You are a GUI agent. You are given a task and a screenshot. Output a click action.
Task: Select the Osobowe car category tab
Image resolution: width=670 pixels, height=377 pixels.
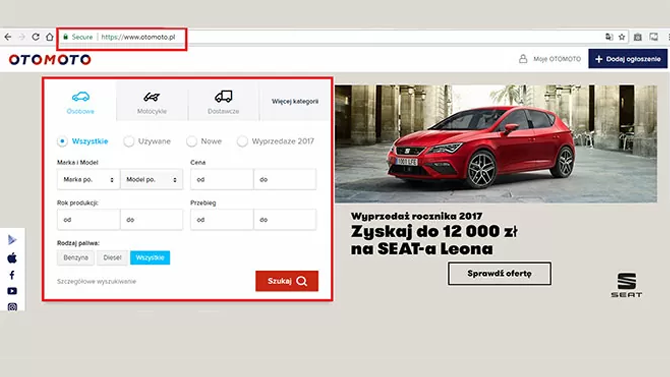80,102
